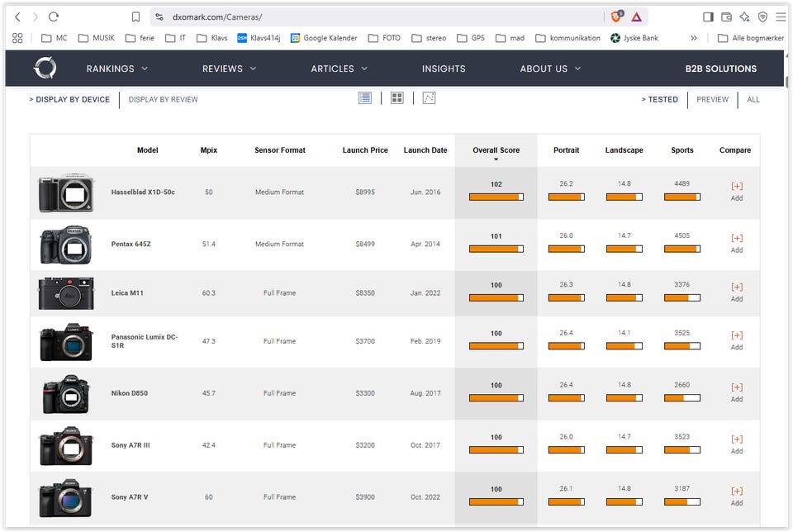Open the Brave Shields lion icon

click(616, 17)
